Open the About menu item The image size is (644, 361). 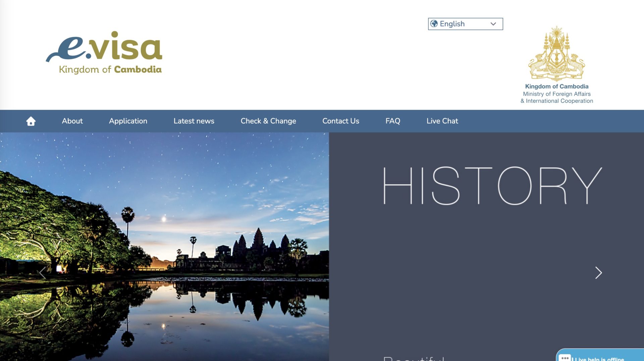click(x=72, y=121)
